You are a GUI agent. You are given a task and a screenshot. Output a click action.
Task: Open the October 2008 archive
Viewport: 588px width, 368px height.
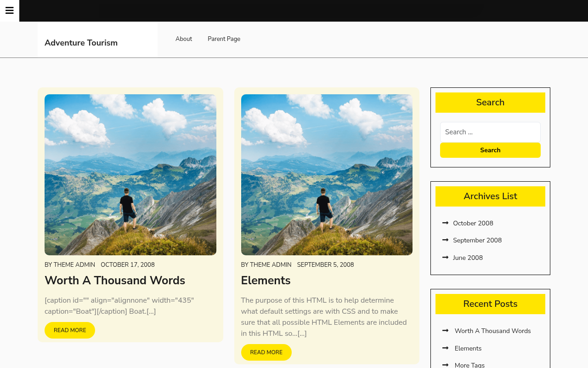click(473, 223)
